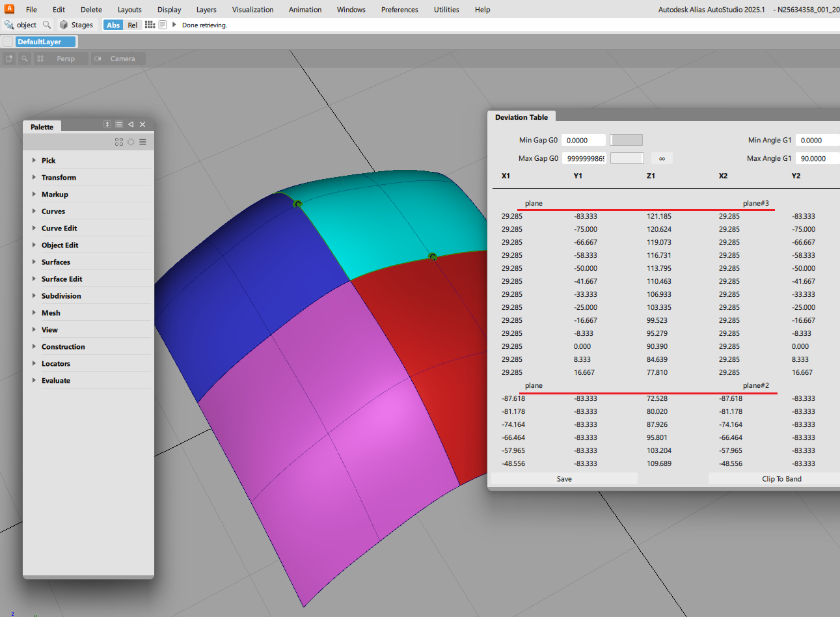Switch to Abs coordinate mode

coord(113,25)
